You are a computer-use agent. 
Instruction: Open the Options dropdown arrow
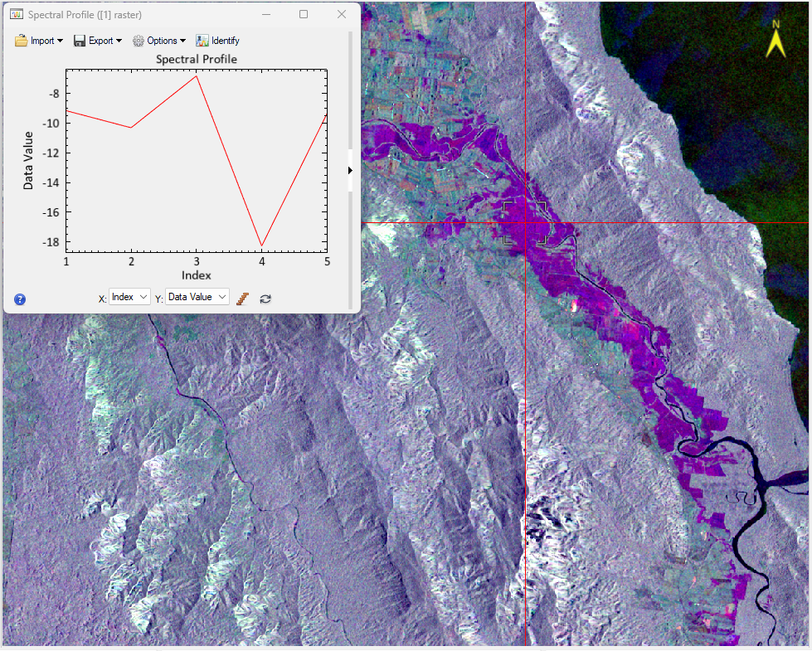pyautogui.click(x=182, y=41)
